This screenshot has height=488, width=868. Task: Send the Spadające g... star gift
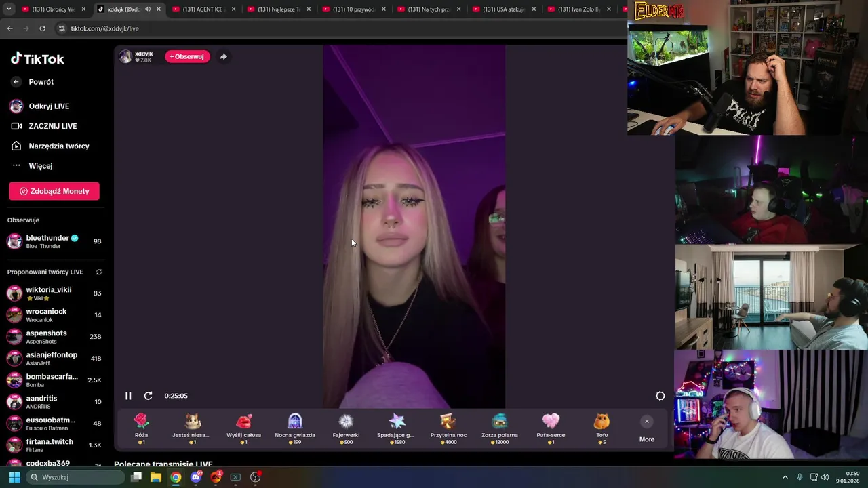click(397, 429)
